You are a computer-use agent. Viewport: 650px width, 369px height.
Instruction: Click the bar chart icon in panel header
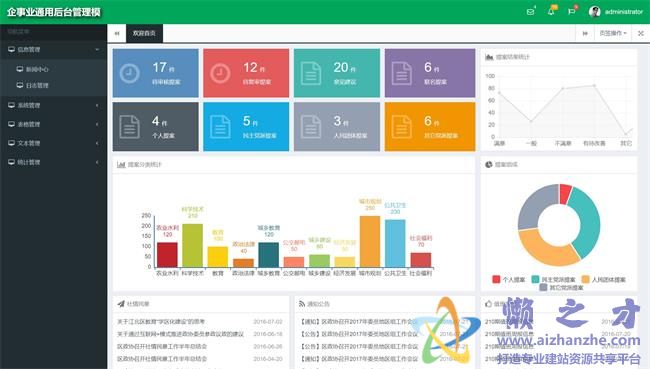121,165
